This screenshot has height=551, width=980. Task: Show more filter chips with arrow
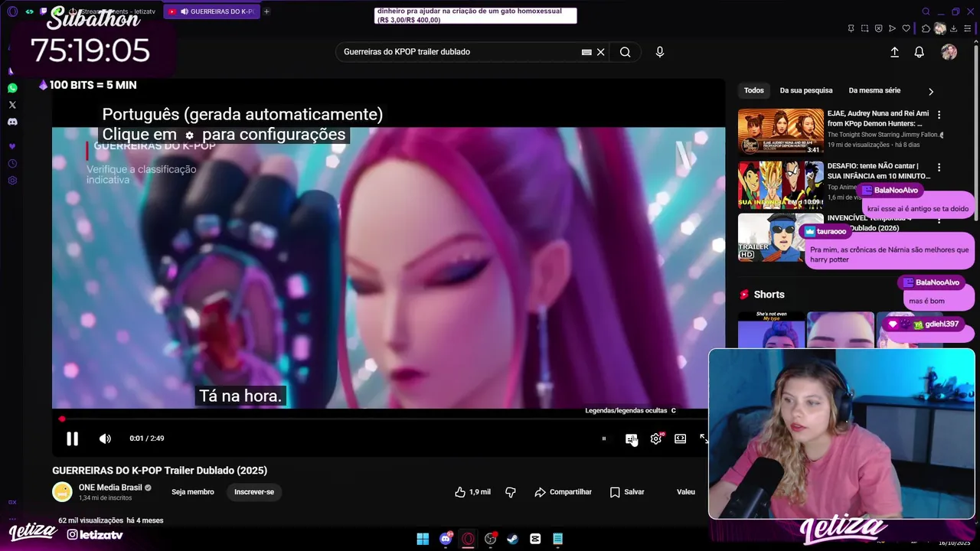point(931,91)
